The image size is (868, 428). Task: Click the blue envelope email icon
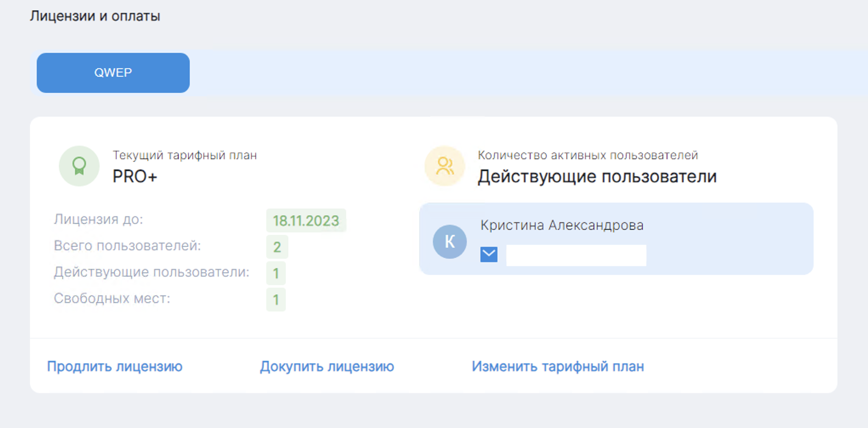point(489,254)
